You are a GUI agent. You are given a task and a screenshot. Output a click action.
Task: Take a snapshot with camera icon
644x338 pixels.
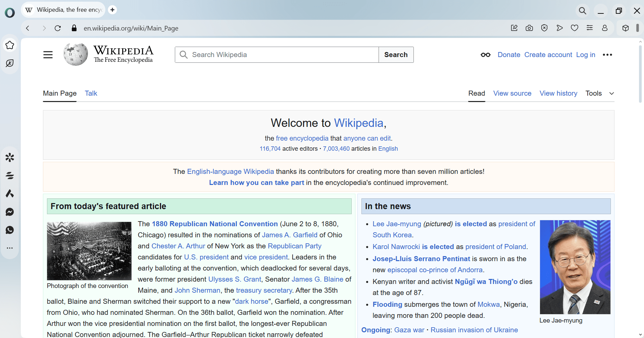[529, 28]
